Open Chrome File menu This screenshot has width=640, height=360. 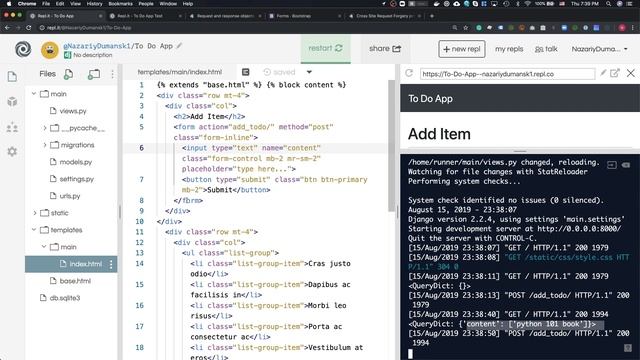46,4
